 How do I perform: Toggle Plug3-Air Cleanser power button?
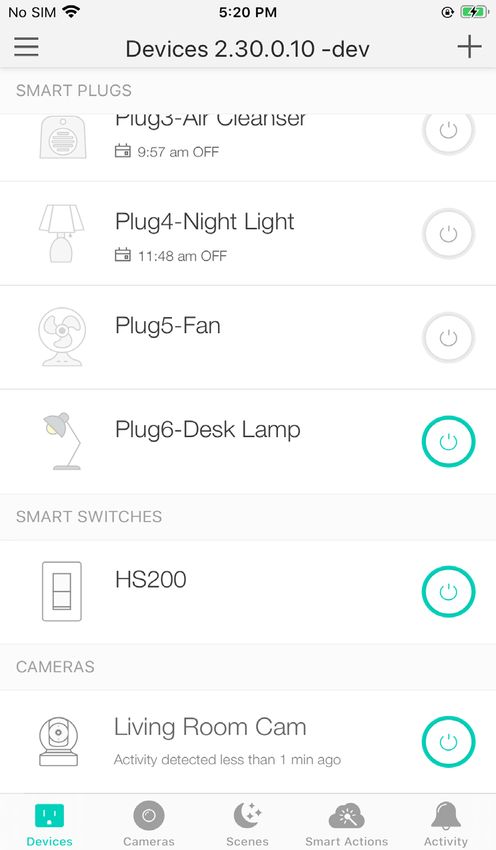pyautogui.click(x=448, y=131)
